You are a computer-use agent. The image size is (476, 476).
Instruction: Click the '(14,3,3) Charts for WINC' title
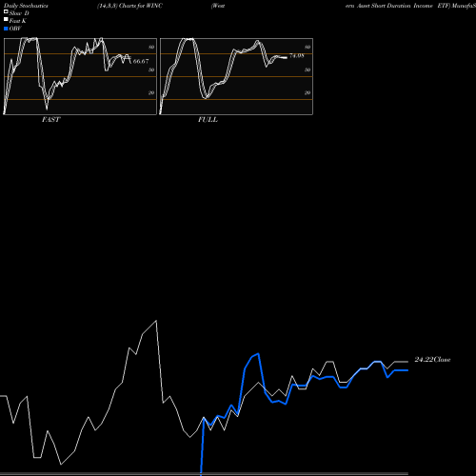click(x=129, y=6)
